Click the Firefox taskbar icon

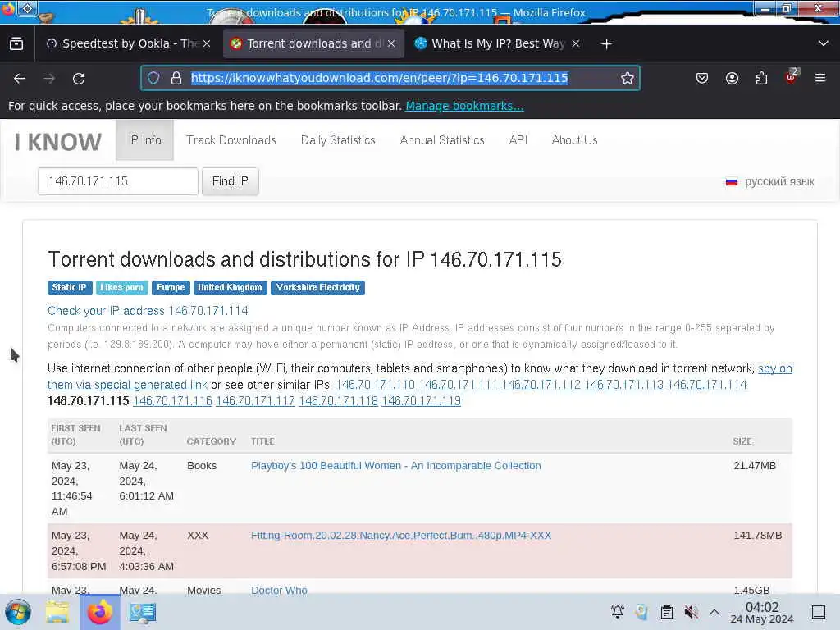pyautogui.click(x=99, y=612)
